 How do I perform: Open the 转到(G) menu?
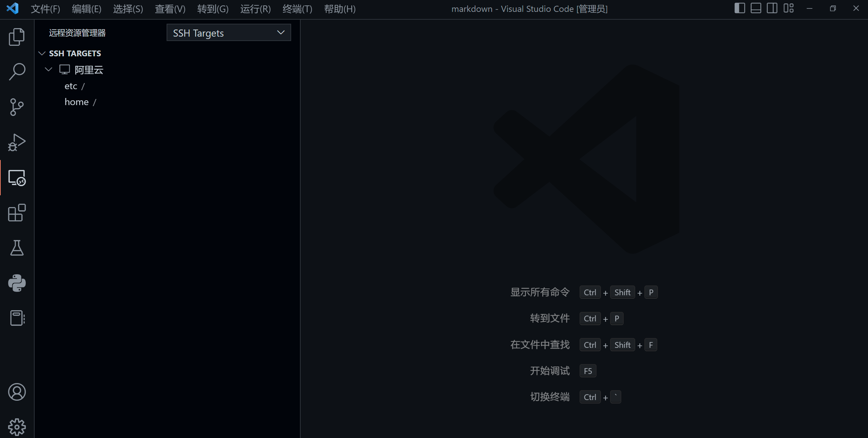coord(213,9)
